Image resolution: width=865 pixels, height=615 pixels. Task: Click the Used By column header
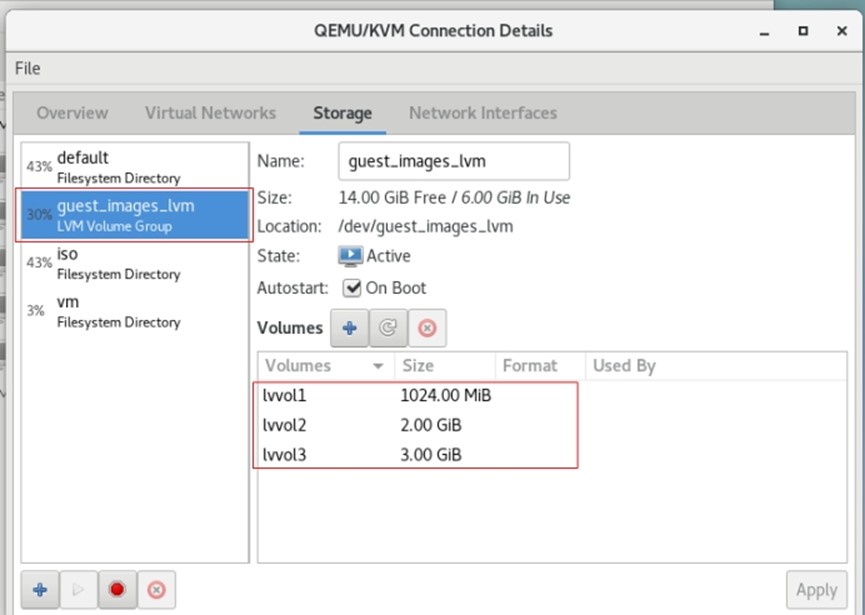[x=716, y=366]
